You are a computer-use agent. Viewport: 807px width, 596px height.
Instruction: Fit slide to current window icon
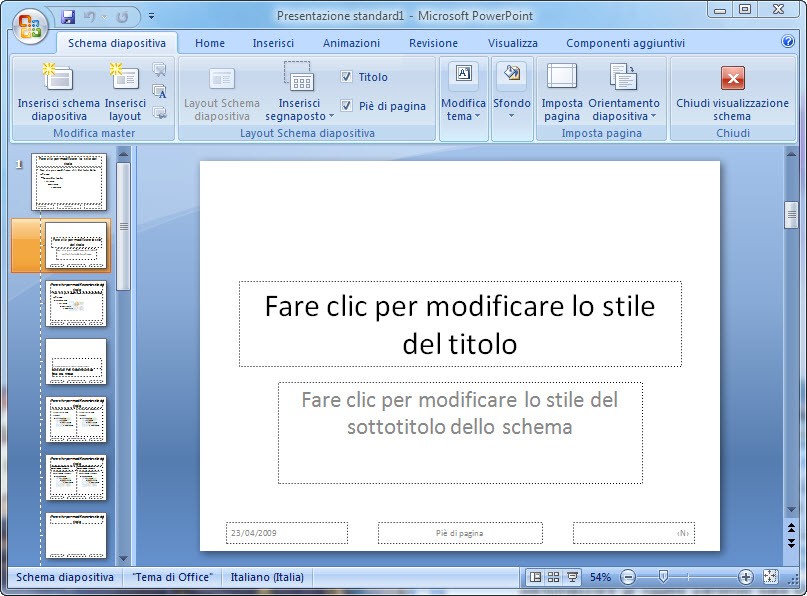coord(770,577)
